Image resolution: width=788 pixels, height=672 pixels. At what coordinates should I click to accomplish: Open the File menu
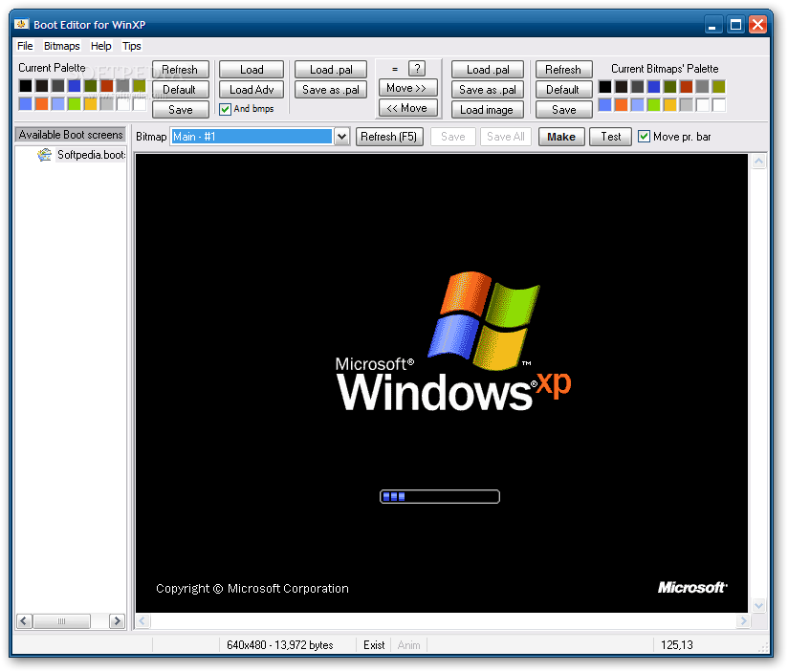(x=25, y=46)
